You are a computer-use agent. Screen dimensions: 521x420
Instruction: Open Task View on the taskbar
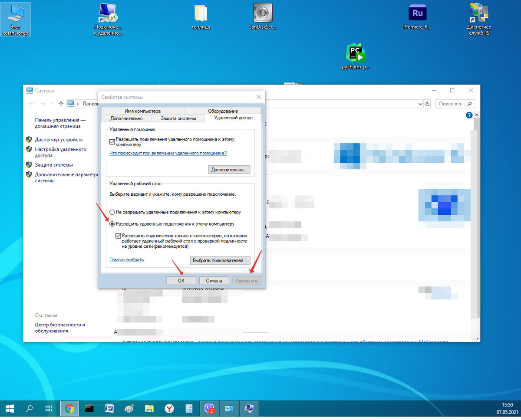pyautogui.click(x=49, y=409)
